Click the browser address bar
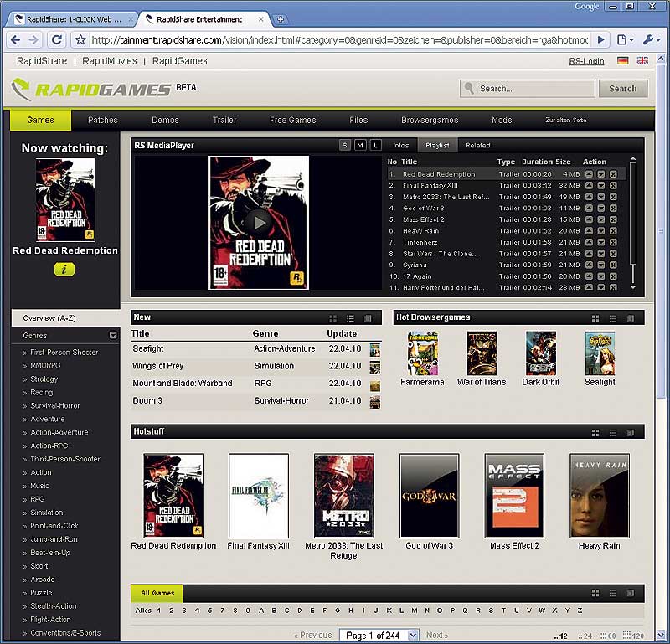The width and height of the screenshot is (670, 644). coord(340,39)
